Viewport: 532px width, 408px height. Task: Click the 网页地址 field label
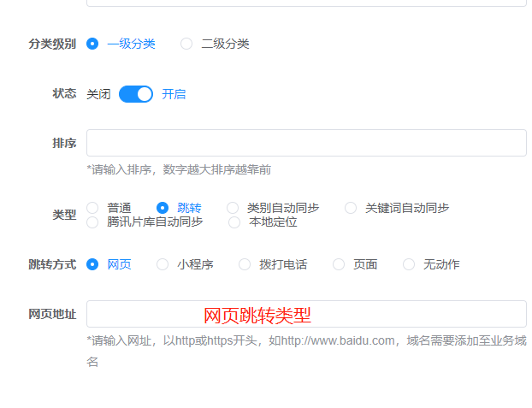(52, 314)
